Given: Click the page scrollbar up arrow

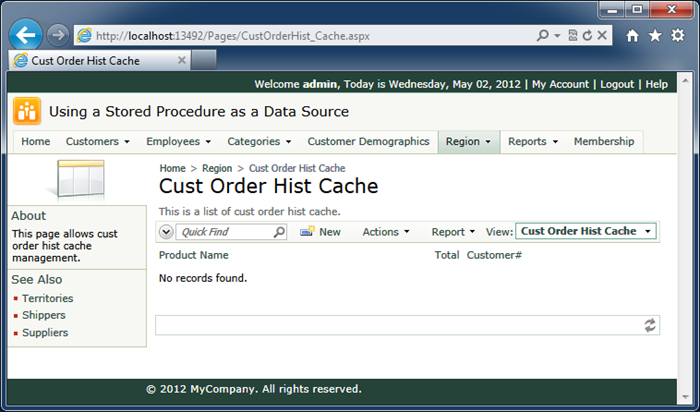Looking at the screenshot, I should [685, 80].
